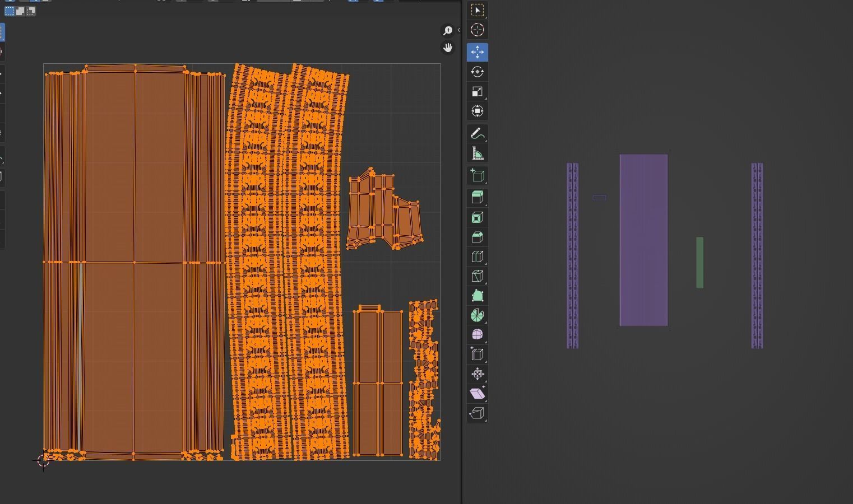This screenshot has width=853, height=504.
Task: Activate the 3D Cursor tool
Action: pos(477,30)
